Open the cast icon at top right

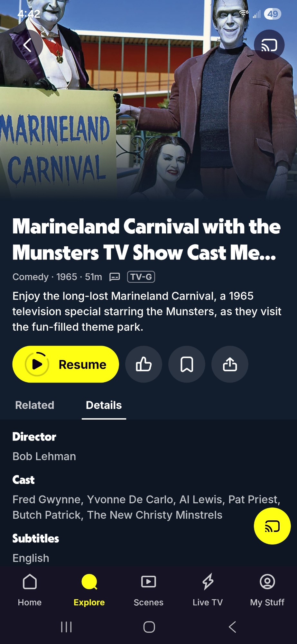click(269, 45)
